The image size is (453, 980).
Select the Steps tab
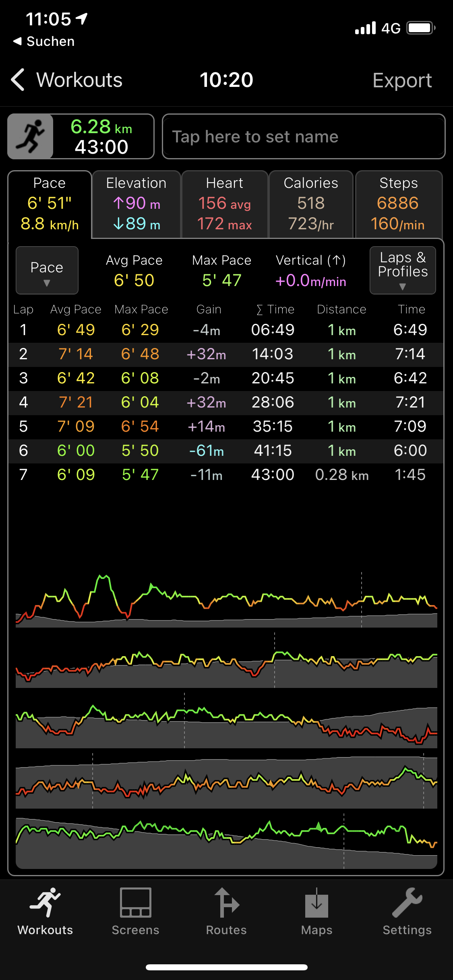click(399, 204)
